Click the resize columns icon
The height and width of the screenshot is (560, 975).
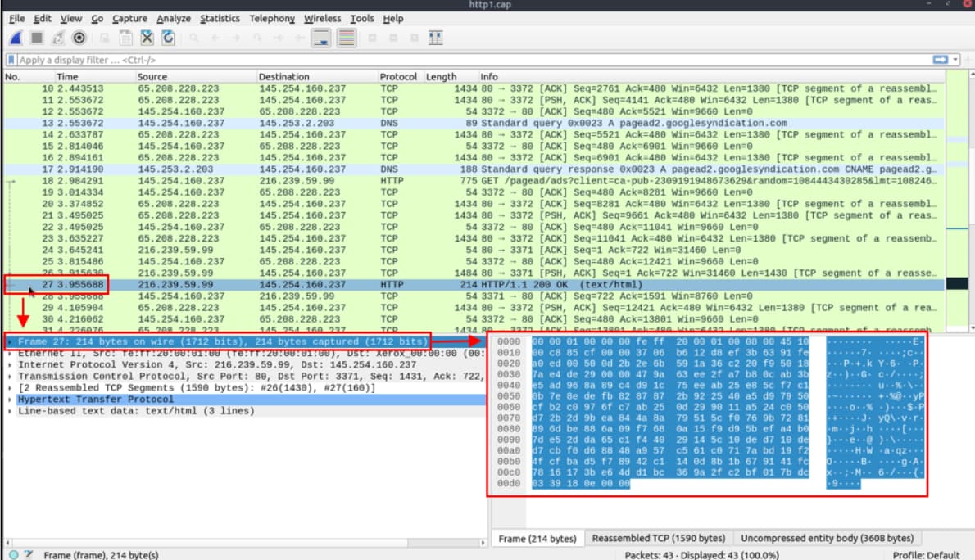(435, 38)
